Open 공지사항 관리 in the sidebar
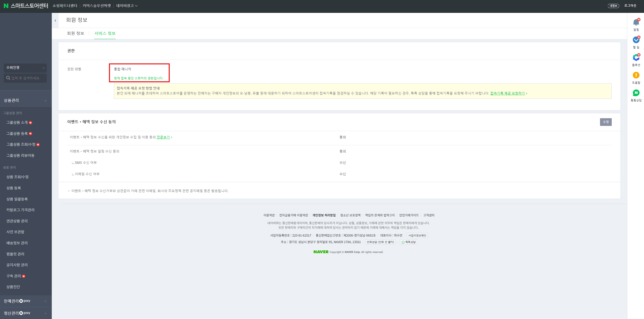The image size is (644, 319). (17, 265)
